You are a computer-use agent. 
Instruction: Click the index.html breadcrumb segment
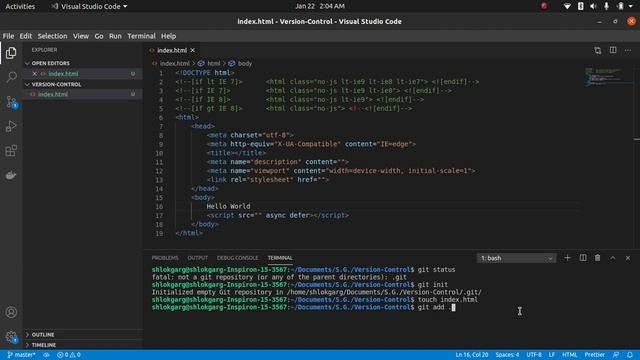pyautogui.click(x=174, y=64)
